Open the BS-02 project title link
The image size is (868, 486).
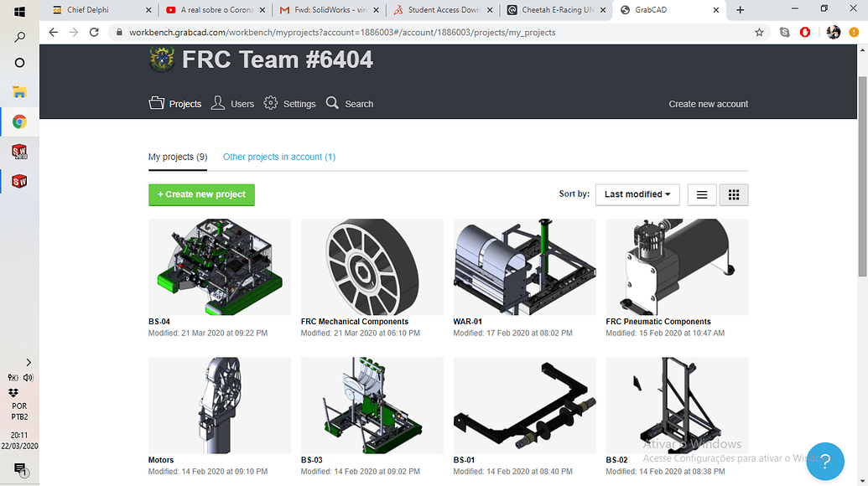click(616, 460)
